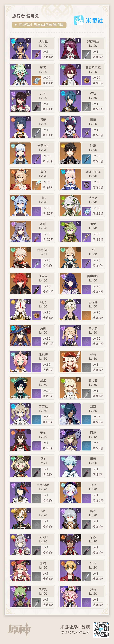Click 砂糖's catalyst weapon icon
Image resolution: width=114 pixels, height=644 pixels.
(x=37, y=80)
